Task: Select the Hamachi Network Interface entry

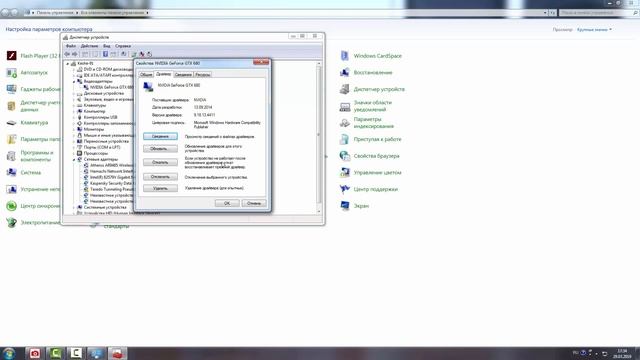Action: [x=109, y=171]
